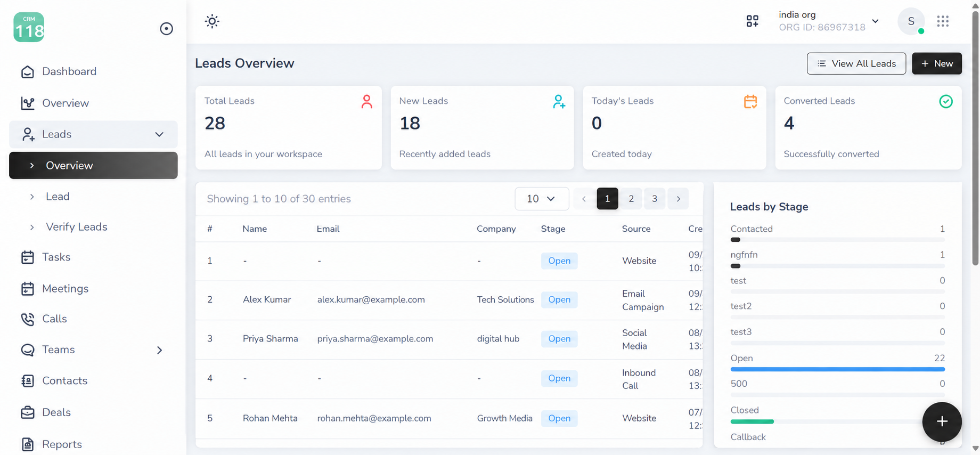980x455 pixels.
Task: Jump to page 2 of entries
Action: (631, 199)
